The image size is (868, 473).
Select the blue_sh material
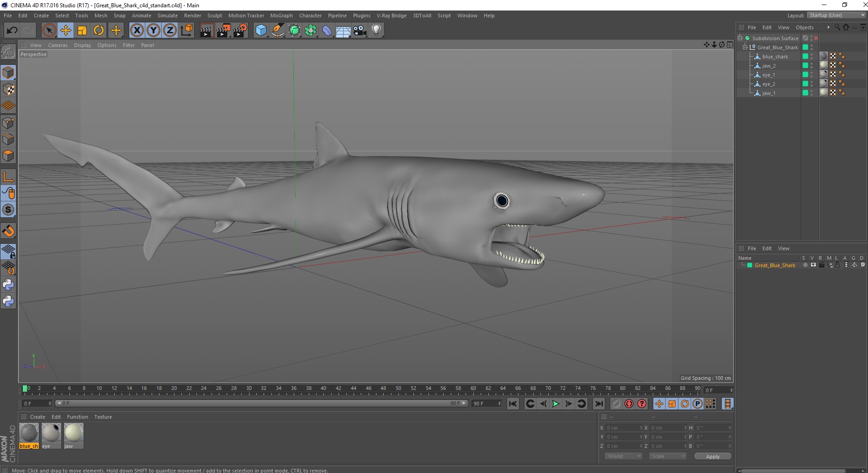[29, 436]
